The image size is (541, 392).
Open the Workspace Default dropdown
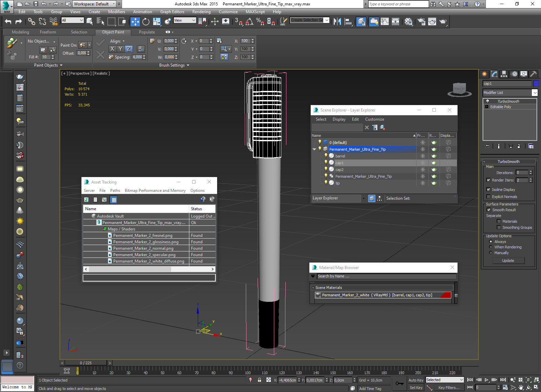(94, 4)
